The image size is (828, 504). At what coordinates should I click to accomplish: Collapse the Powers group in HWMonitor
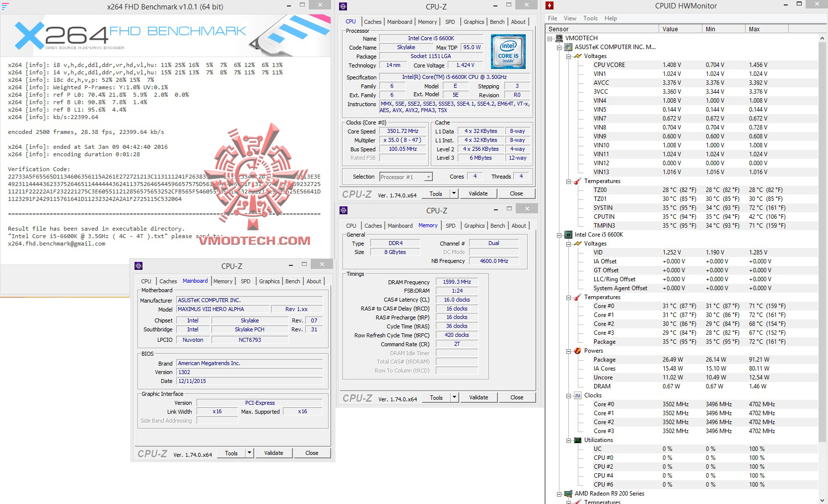569,351
